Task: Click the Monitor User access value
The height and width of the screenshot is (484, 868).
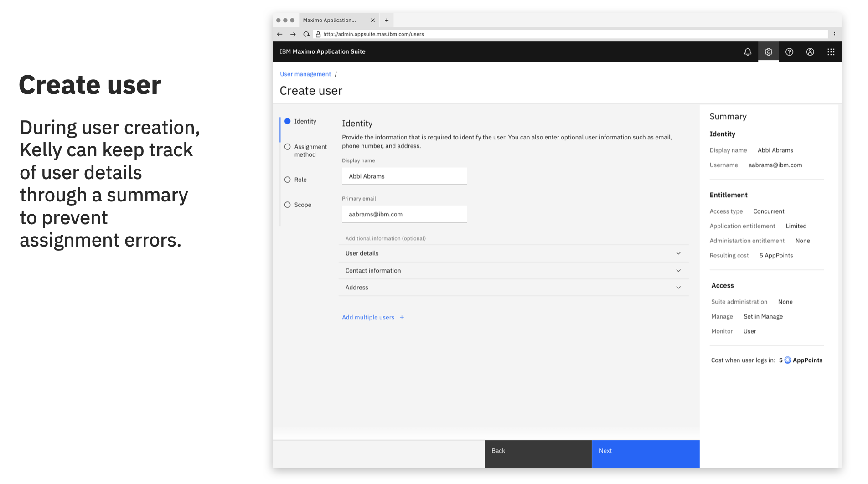Action: tap(749, 331)
